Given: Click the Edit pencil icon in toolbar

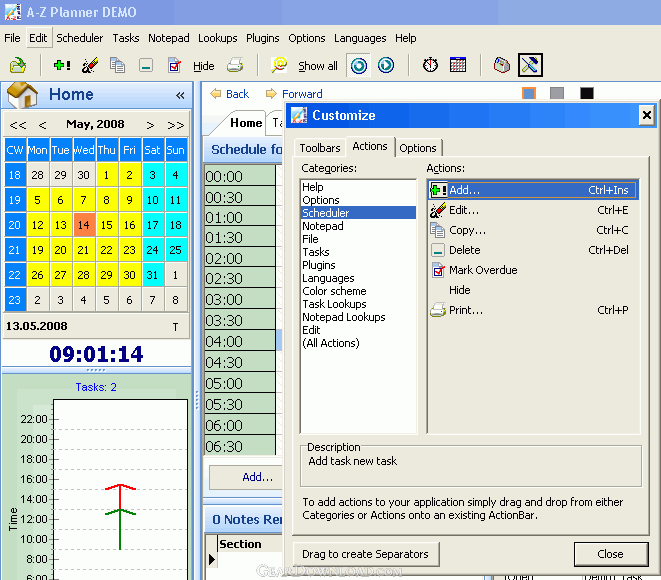Looking at the screenshot, I should pyautogui.click(x=90, y=65).
